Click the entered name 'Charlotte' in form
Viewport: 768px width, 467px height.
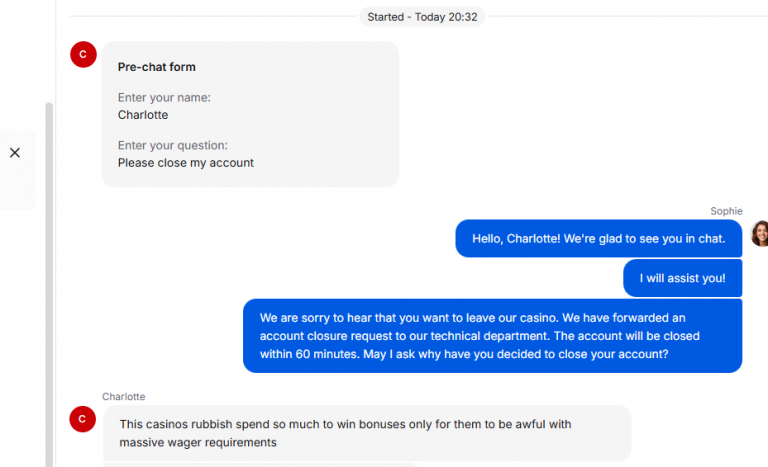point(143,115)
